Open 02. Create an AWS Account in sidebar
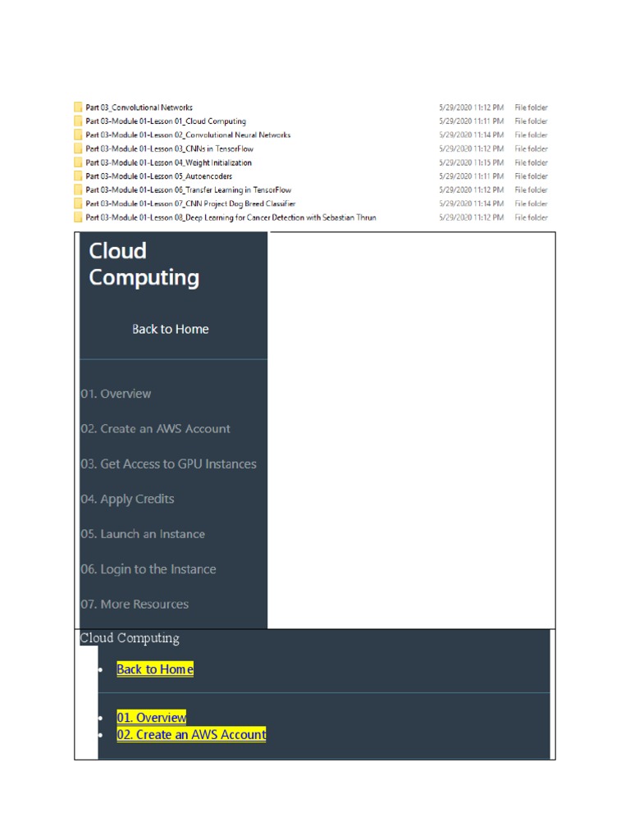This screenshot has height=840, width=630. pos(155,428)
